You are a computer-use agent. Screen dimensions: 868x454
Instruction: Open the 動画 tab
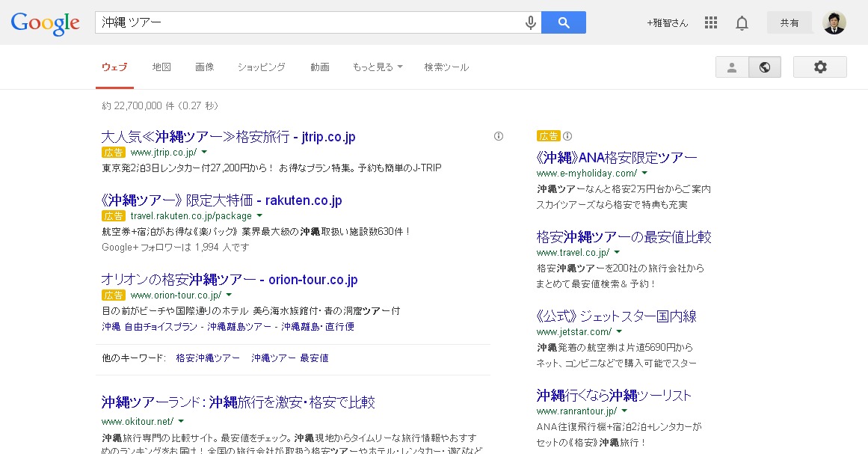[320, 67]
